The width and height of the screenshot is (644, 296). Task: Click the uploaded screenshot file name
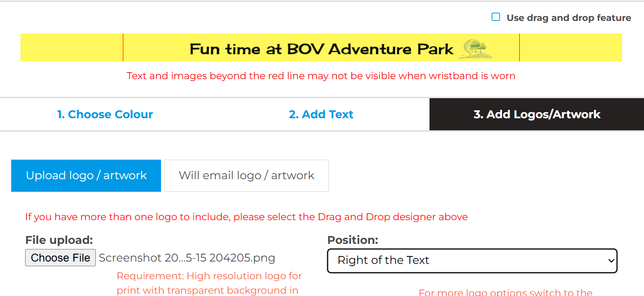pyautogui.click(x=187, y=258)
